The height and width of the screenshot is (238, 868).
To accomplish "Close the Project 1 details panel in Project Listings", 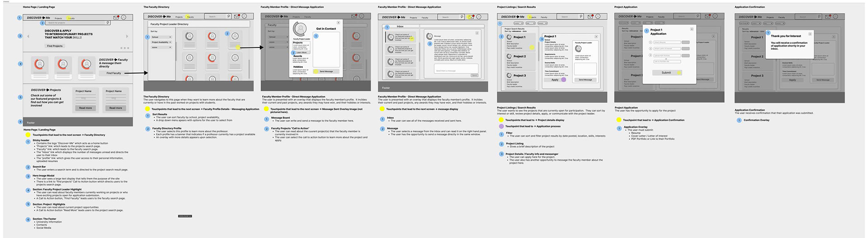I will point(596,37).
